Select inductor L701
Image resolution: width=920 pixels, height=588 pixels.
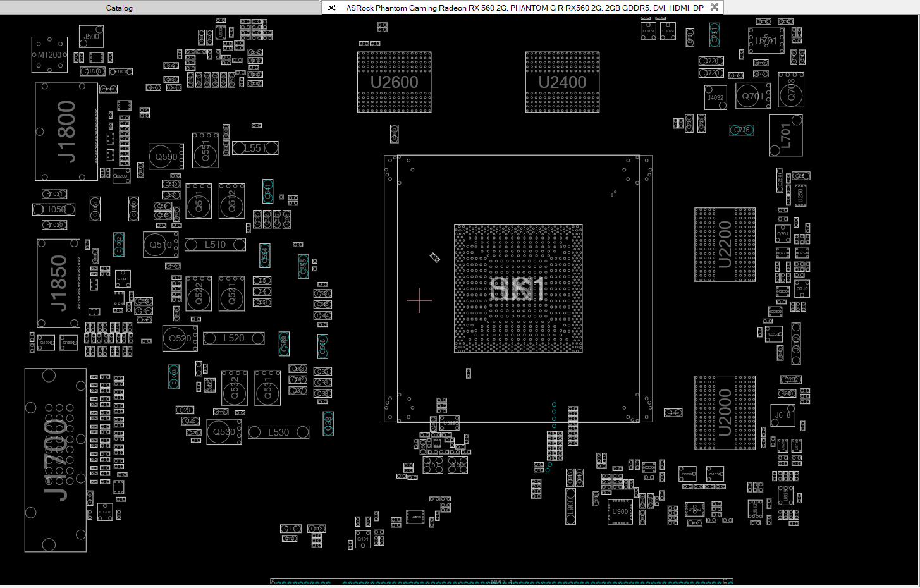point(785,135)
